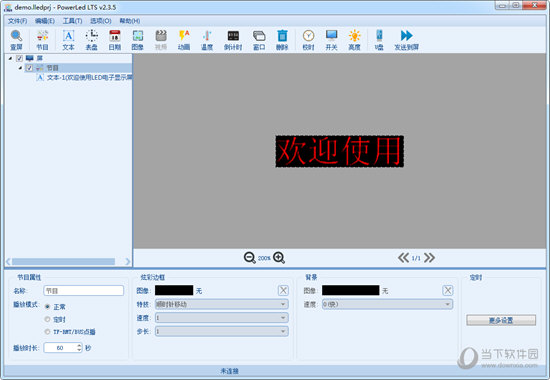Screen dimensions: 550x380
Task: Open the time calibration clock icon
Action: point(308,36)
